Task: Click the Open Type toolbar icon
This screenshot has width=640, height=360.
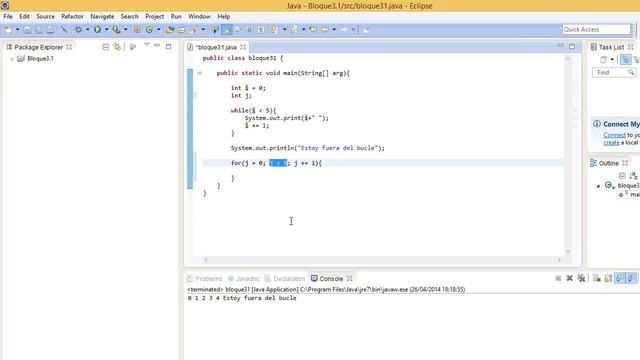Action: click(x=170, y=29)
